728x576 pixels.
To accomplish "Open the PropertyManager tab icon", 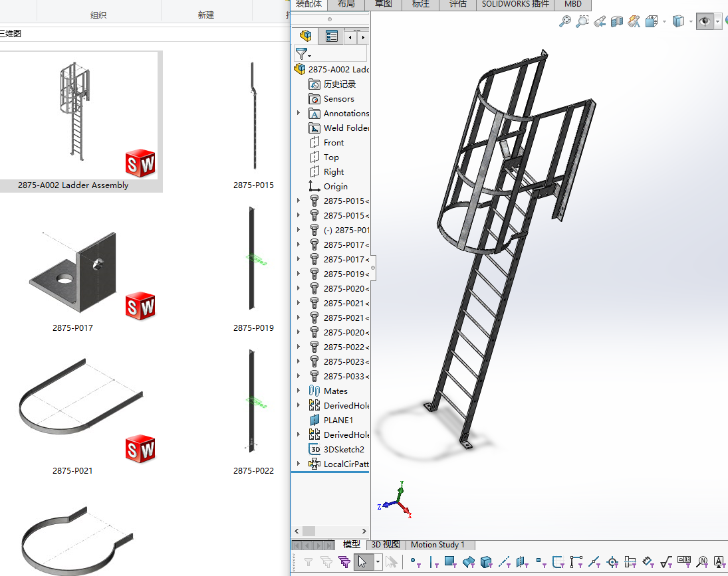I will click(332, 37).
